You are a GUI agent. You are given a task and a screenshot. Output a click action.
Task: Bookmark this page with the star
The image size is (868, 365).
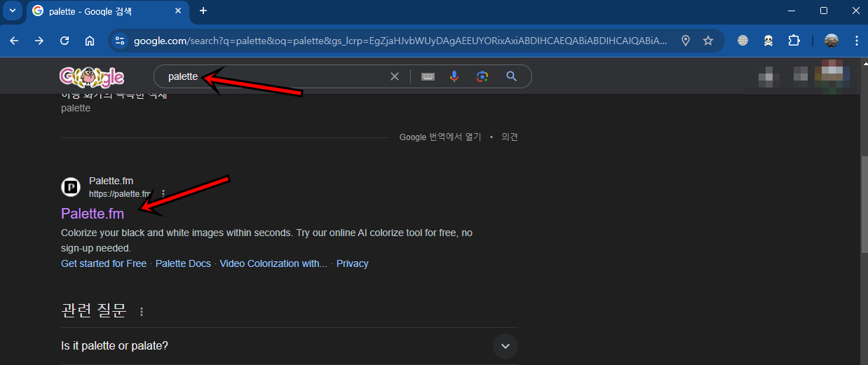point(708,41)
